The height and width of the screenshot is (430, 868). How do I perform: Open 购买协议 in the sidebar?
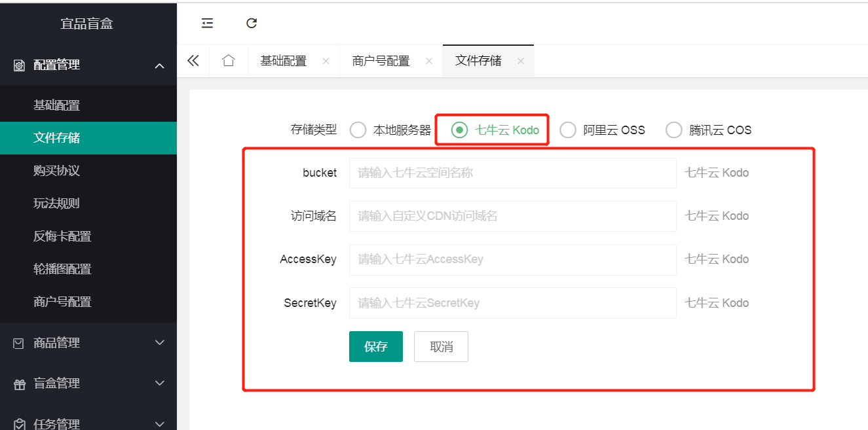coord(88,171)
